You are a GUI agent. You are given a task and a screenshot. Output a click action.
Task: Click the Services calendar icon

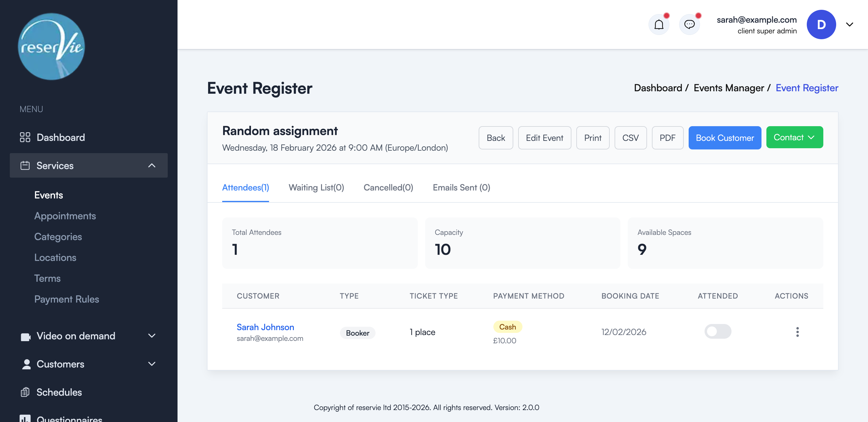(x=25, y=165)
